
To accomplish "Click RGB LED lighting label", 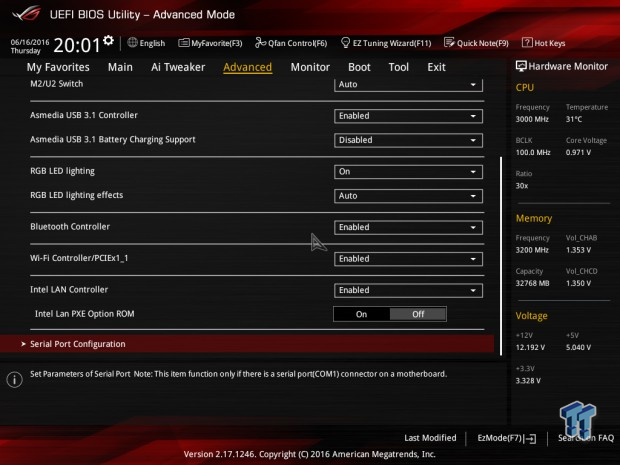I will (62, 171).
